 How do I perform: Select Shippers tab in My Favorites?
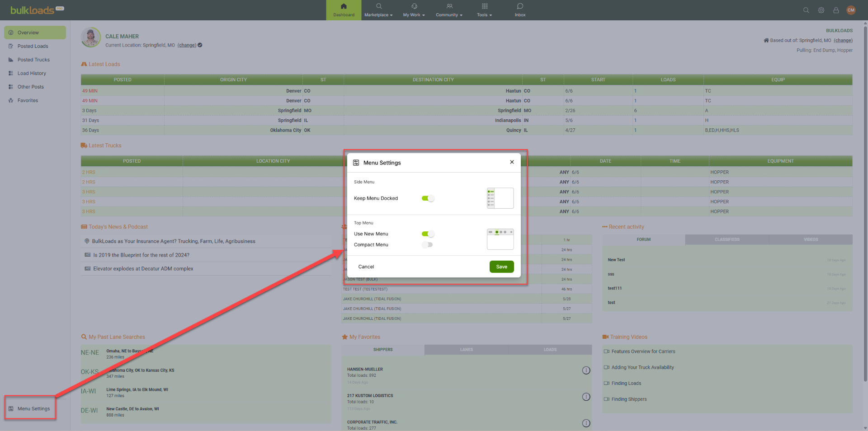click(x=383, y=350)
